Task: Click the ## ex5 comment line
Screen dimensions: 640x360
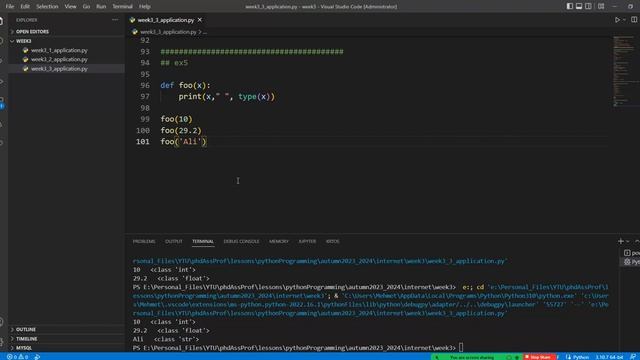Action: click(x=174, y=63)
